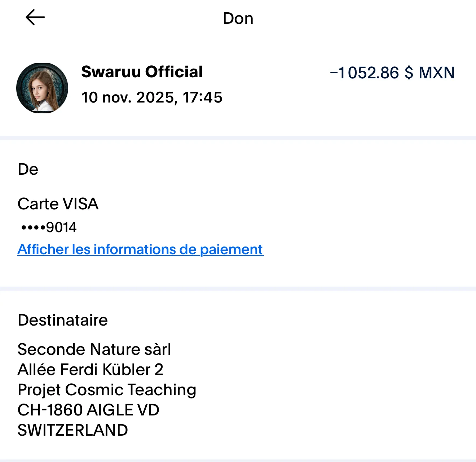Tap the 'De' section label
The image size is (476, 462).
coord(28,169)
